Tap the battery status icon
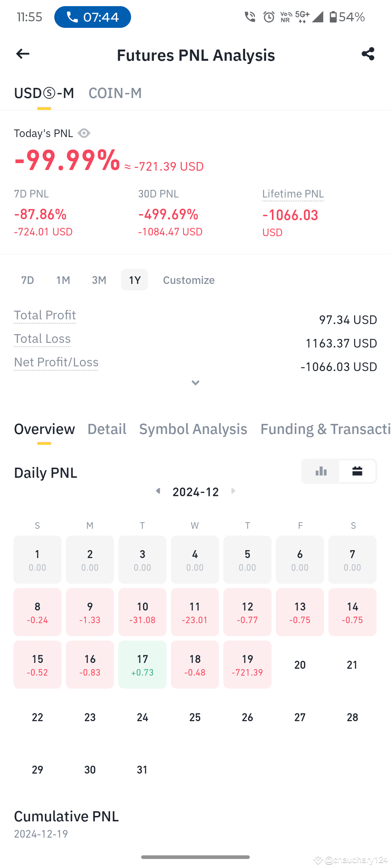This screenshot has width=391, height=868. click(333, 17)
